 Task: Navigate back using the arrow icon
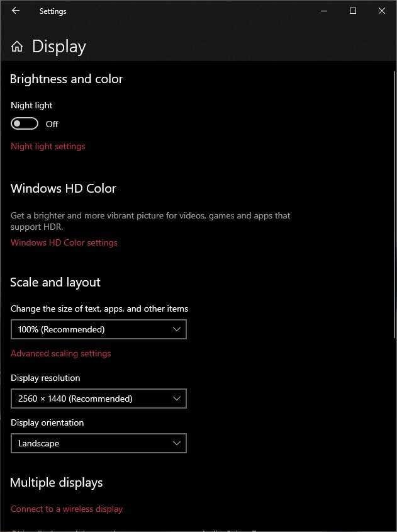click(x=14, y=11)
